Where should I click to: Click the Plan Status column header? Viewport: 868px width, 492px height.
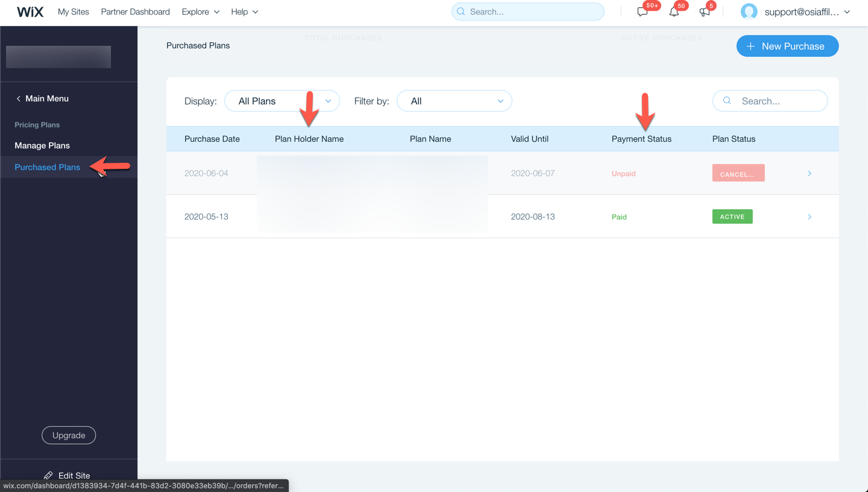point(734,139)
